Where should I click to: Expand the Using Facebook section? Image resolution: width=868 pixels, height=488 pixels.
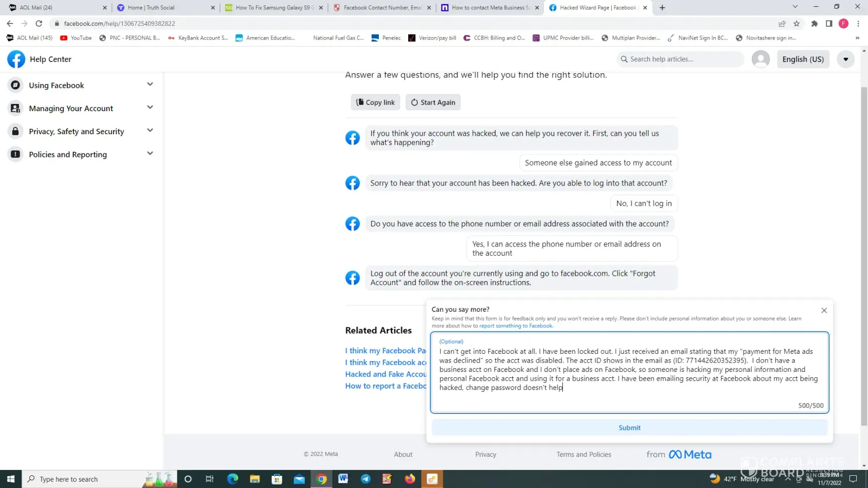coord(150,84)
